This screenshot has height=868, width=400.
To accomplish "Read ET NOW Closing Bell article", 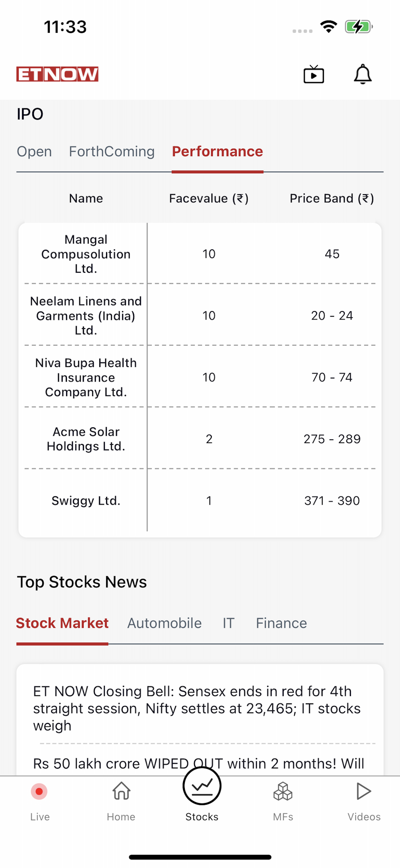I will [x=197, y=708].
